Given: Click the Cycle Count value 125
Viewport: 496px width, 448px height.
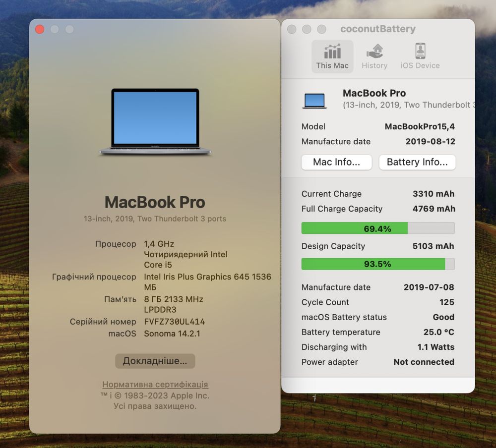Looking at the screenshot, I should [x=447, y=302].
